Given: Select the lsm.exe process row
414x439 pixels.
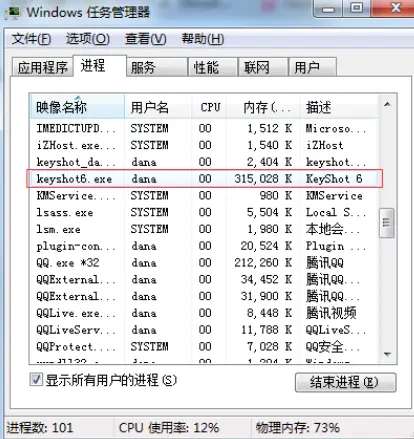Looking at the screenshot, I should click(x=204, y=229).
